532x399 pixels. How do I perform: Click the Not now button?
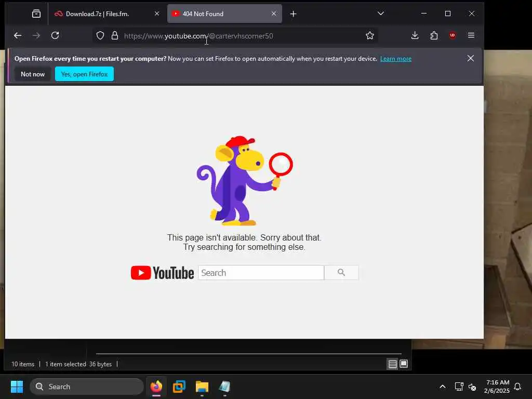(x=33, y=74)
